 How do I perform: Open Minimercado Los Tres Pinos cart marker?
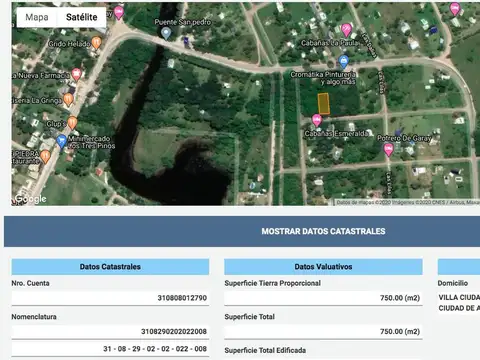coord(61,141)
